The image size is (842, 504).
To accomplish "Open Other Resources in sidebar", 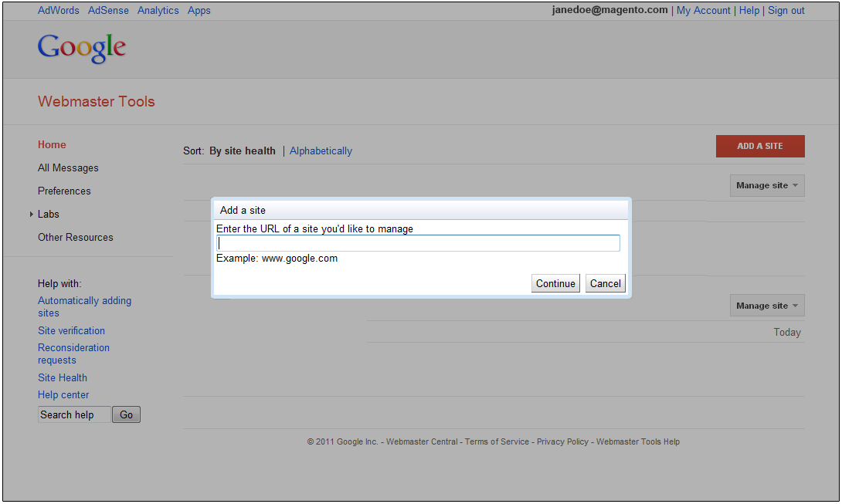I will 75,237.
